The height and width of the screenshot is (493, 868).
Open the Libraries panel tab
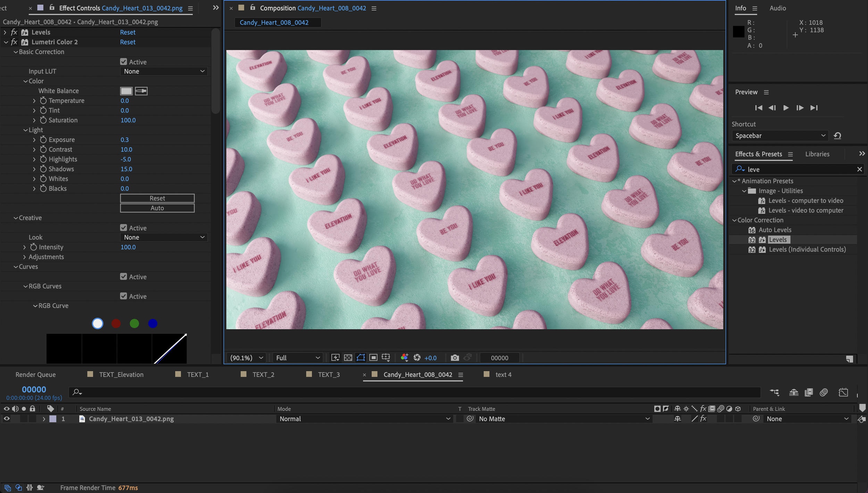[x=817, y=154]
